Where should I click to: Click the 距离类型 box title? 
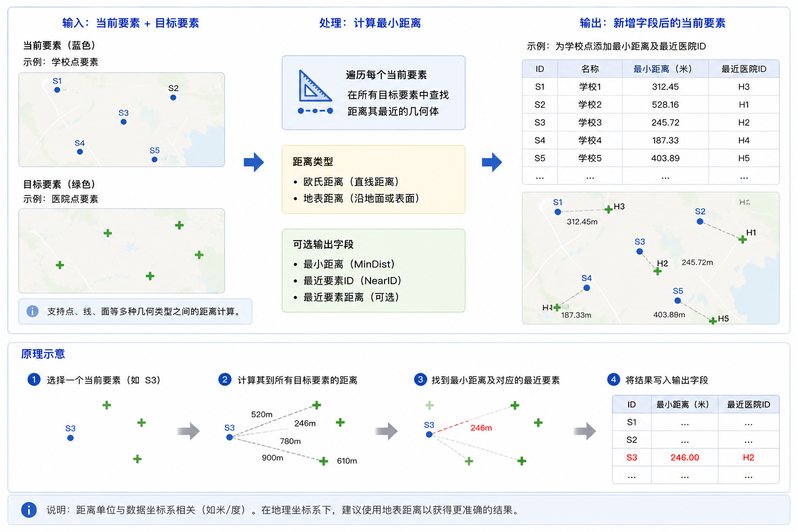click(313, 162)
